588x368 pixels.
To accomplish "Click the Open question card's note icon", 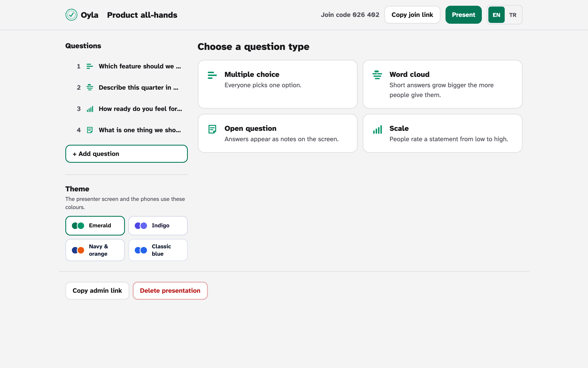I will pos(212,129).
